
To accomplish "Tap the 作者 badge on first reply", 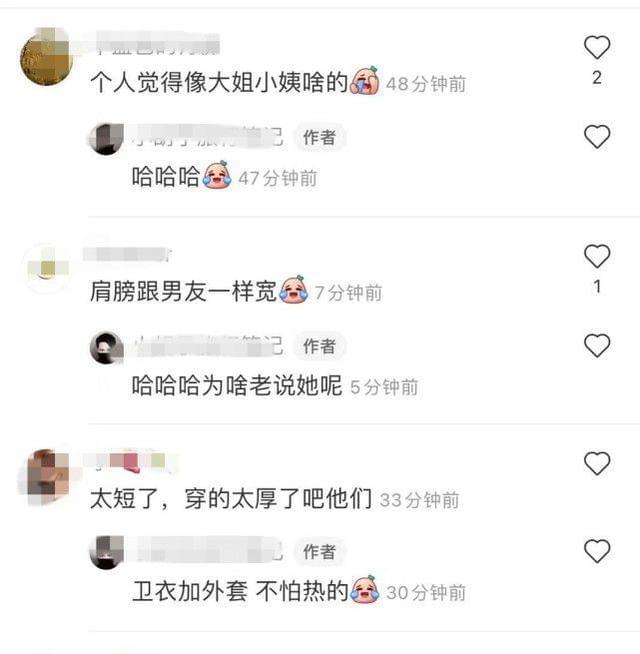I will (319, 138).
